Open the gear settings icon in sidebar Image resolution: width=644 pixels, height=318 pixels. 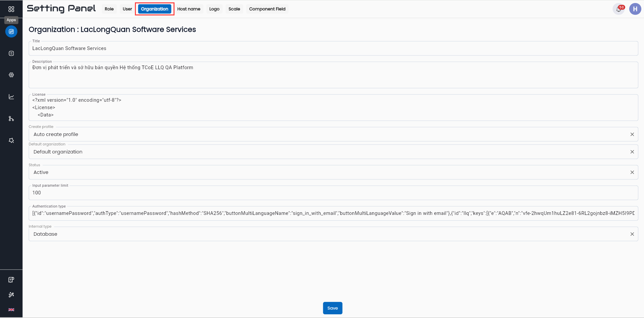pyautogui.click(x=11, y=75)
